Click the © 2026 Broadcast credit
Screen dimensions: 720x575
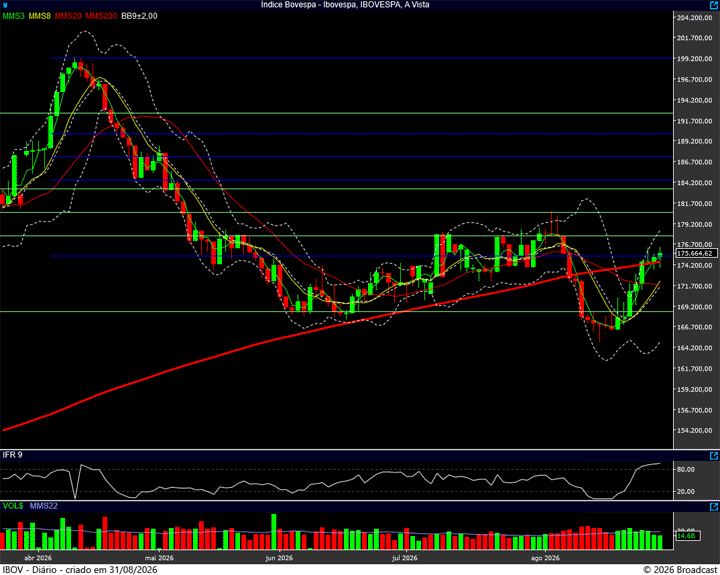tap(680, 569)
